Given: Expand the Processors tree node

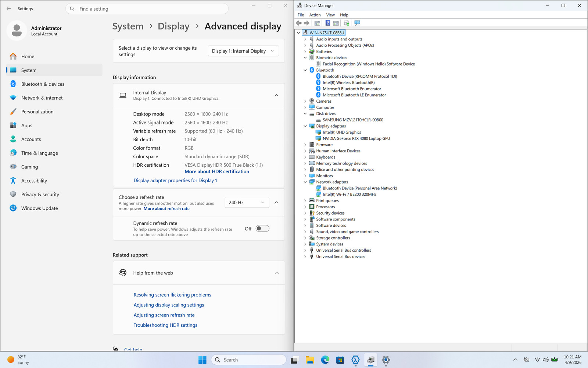Looking at the screenshot, I should [x=305, y=207].
